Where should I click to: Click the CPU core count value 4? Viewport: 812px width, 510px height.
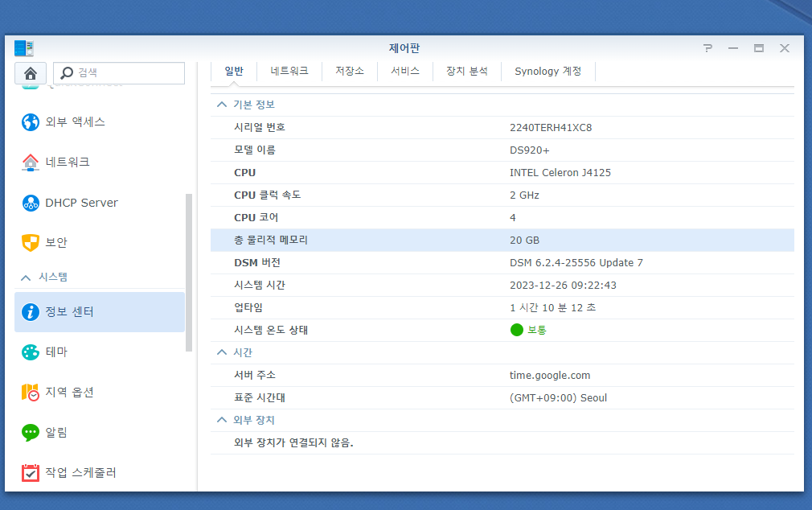[513, 218]
